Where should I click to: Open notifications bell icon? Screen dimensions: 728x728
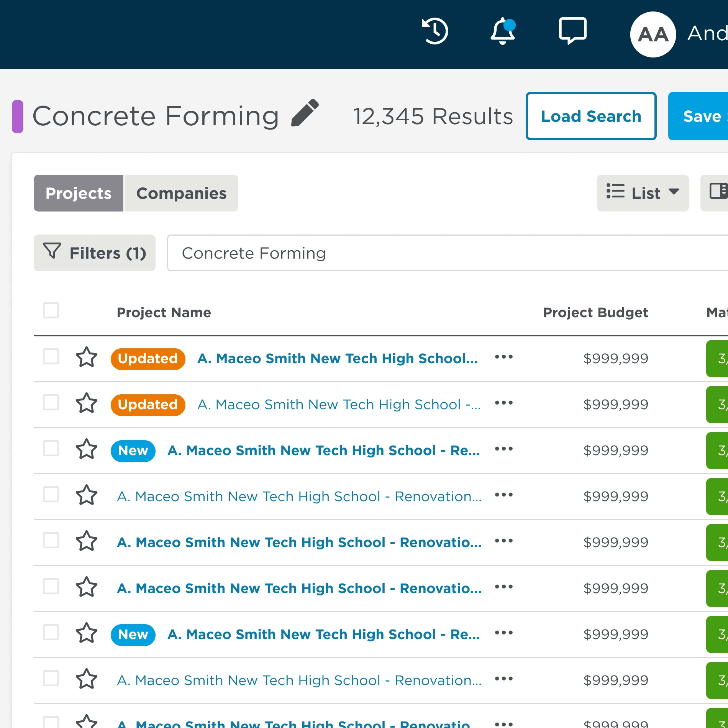click(x=503, y=31)
